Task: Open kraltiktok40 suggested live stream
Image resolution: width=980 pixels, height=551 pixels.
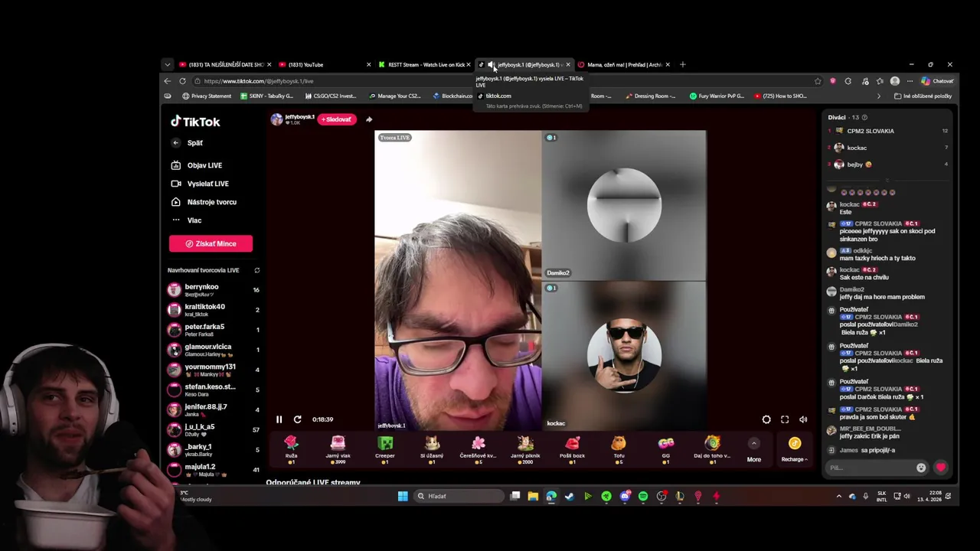Action: pyautogui.click(x=213, y=310)
